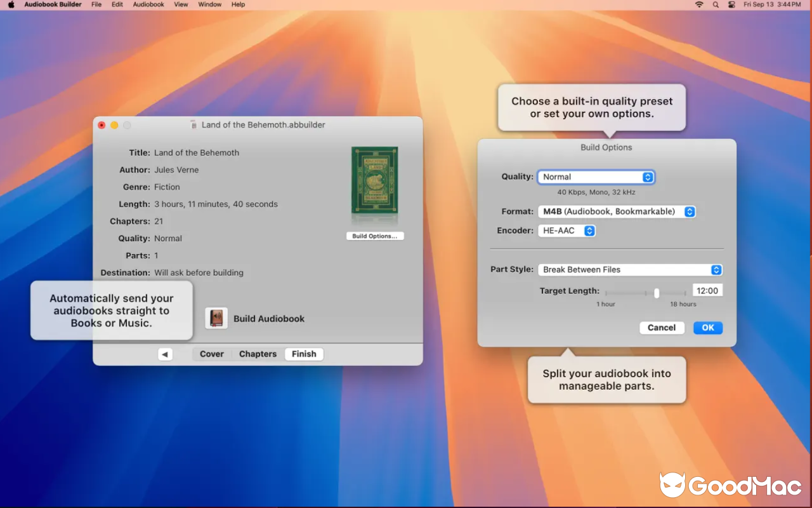Open the Window menu
The image size is (812, 508).
click(209, 4)
